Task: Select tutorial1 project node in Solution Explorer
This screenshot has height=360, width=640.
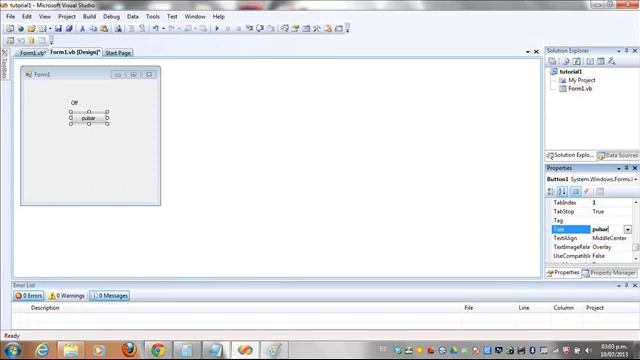Action: click(x=571, y=71)
